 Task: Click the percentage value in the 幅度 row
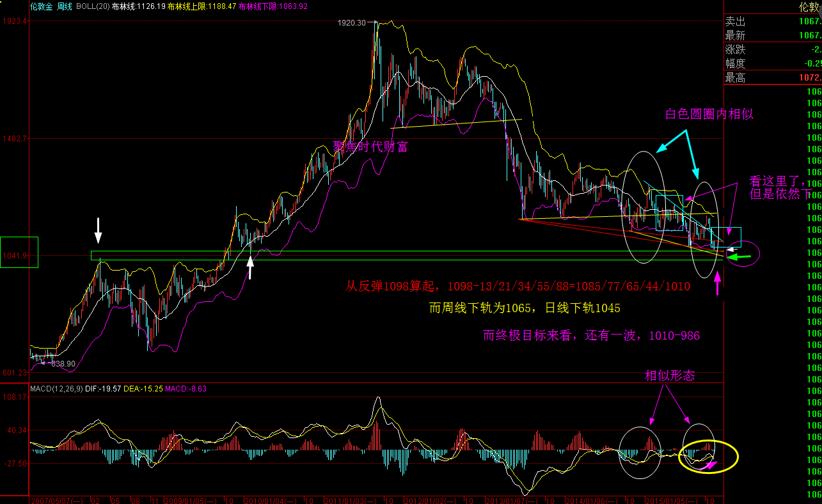(x=813, y=63)
